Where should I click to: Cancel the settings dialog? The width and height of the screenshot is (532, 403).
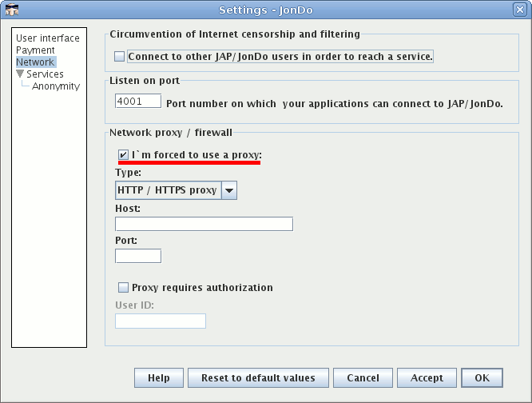[363, 378]
